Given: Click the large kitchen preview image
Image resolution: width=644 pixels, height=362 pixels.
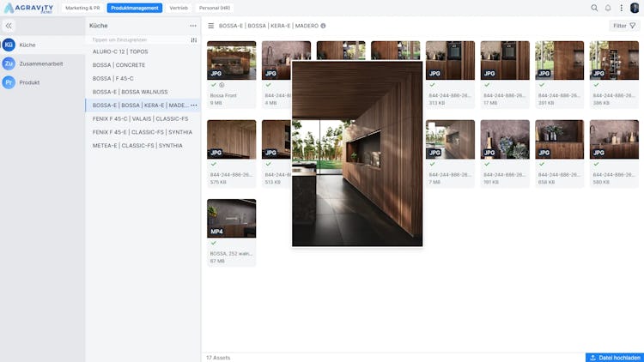Looking at the screenshot, I should tap(357, 154).
